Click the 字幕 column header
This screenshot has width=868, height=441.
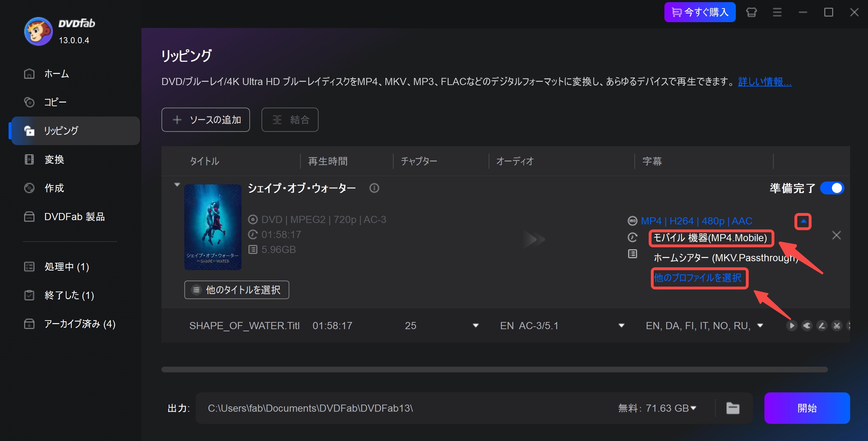[652, 161]
